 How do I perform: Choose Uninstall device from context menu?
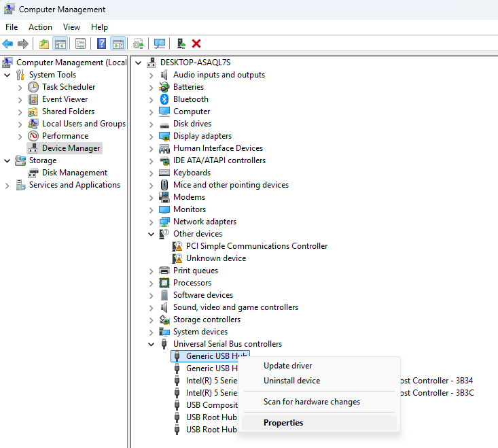(319, 381)
